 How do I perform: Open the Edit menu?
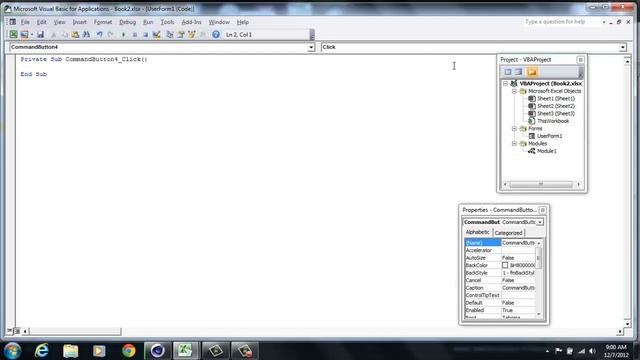click(42, 22)
